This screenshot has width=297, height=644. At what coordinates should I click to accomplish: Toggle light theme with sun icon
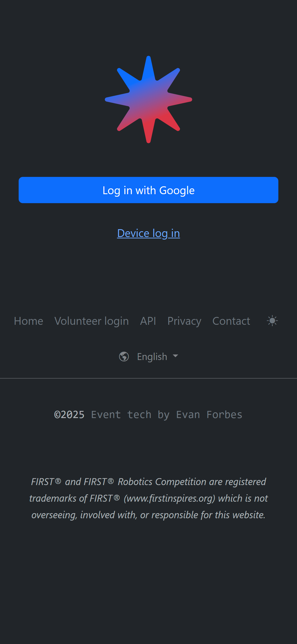[272, 321]
